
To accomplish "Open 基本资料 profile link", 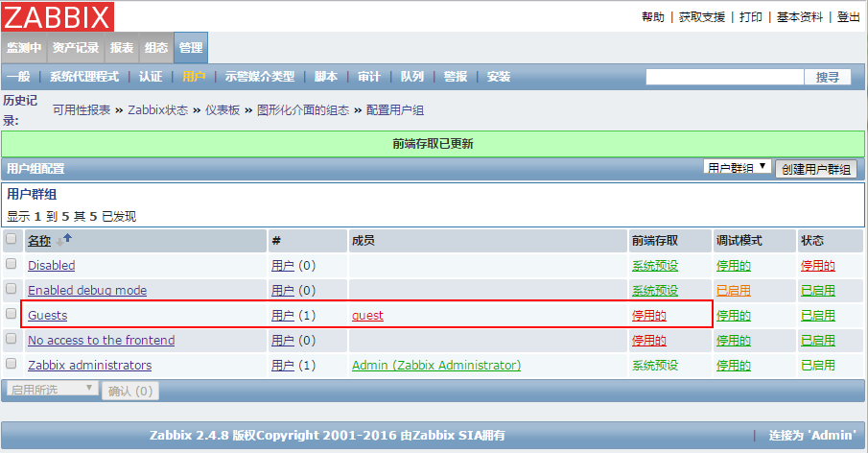I will coord(800,17).
